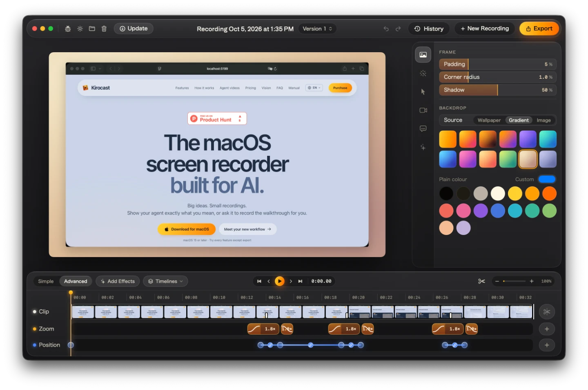
Task: Open the loading spinner style panel icon
Action: [423, 73]
